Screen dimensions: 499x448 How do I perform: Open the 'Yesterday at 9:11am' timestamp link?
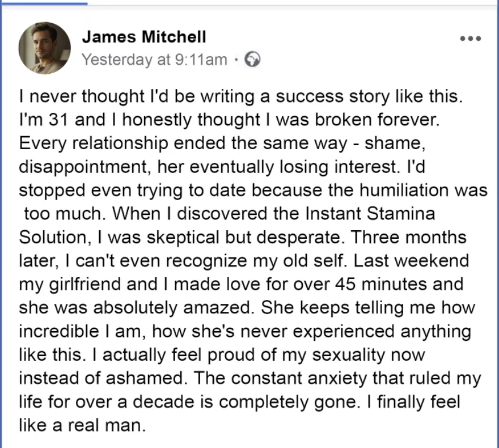154,60
